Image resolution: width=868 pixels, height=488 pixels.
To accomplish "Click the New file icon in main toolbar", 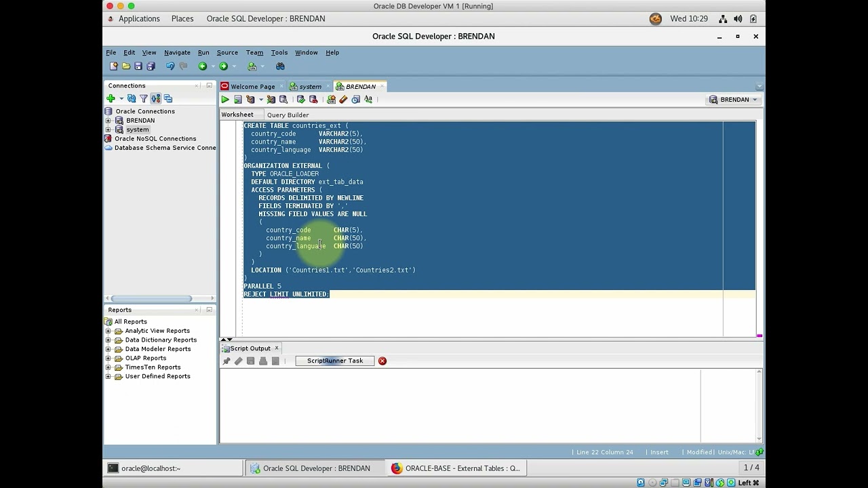I will (113, 66).
